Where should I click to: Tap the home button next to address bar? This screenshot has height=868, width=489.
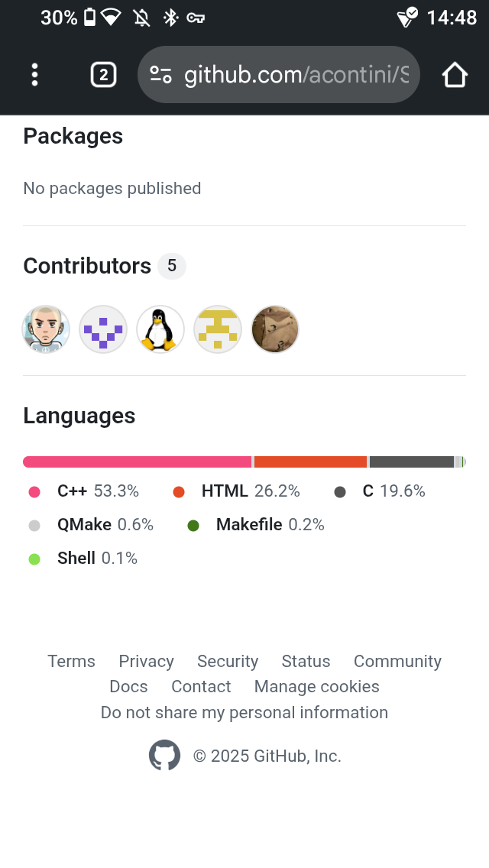455,75
